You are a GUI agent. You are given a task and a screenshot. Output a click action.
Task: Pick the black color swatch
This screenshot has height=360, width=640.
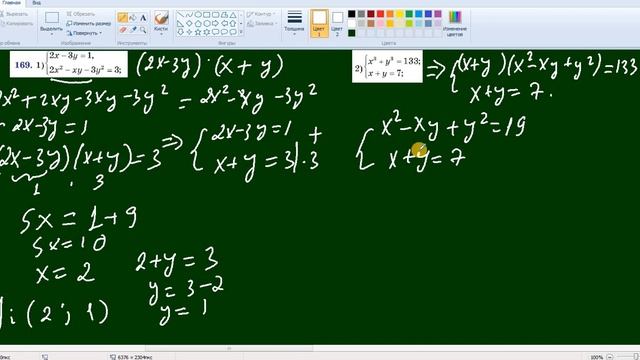click(x=351, y=14)
